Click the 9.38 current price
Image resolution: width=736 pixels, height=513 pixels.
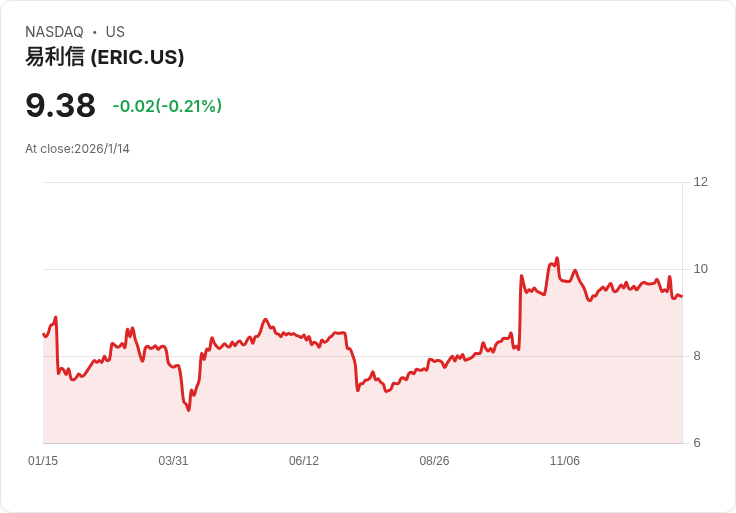[60, 105]
